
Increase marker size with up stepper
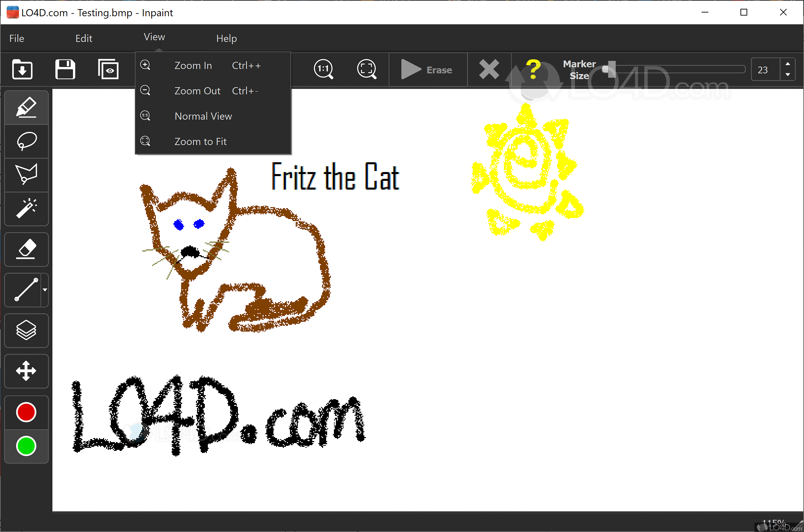[788, 65]
